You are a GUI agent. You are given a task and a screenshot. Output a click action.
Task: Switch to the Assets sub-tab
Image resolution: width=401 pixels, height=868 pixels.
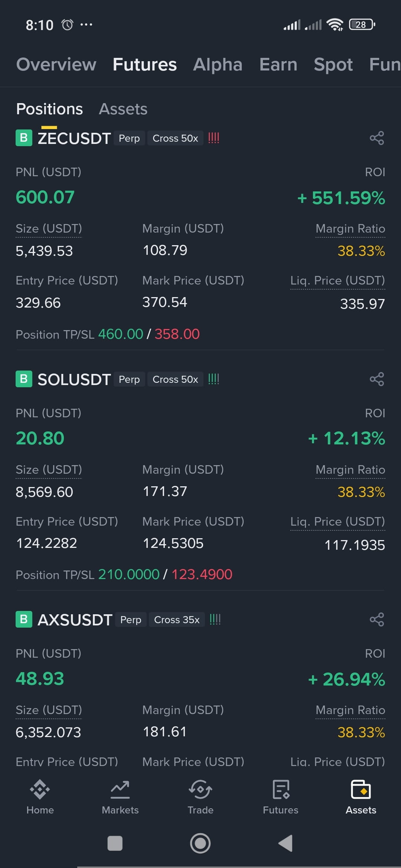pos(123,109)
